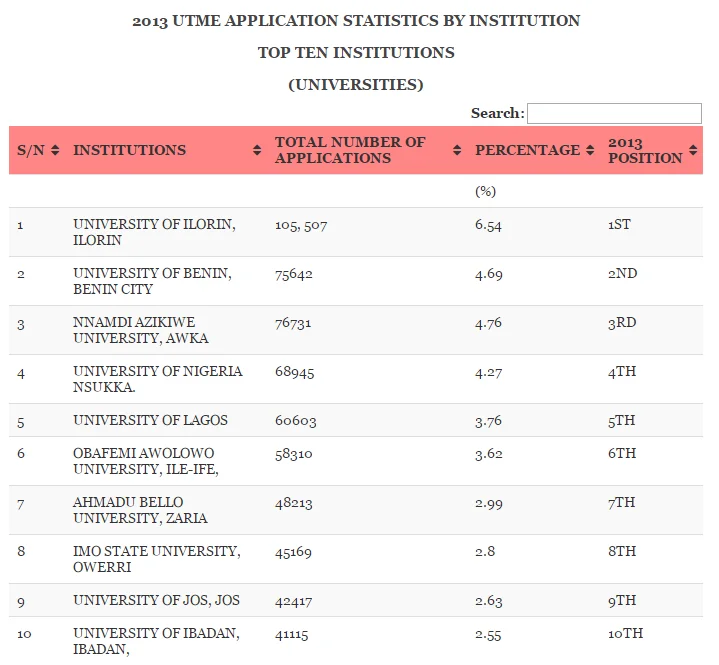Click the S/N column header text
The height and width of the screenshot is (665, 719).
click(31, 150)
